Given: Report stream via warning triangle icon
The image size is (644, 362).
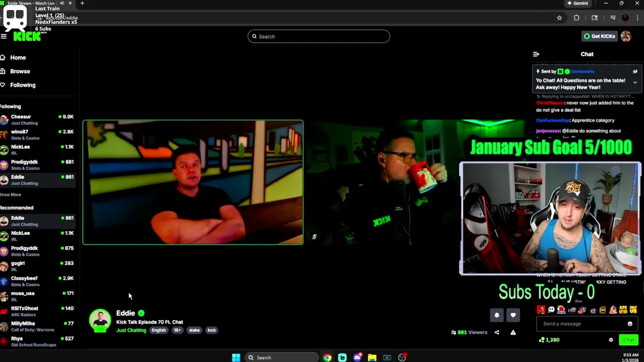Looking at the screenshot, I should [x=513, y=332].
